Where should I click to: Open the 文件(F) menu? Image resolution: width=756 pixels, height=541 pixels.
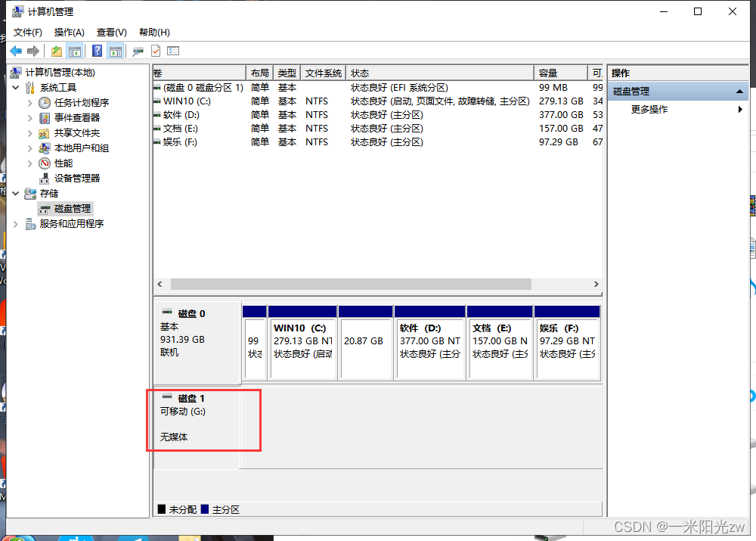point(27,33)
